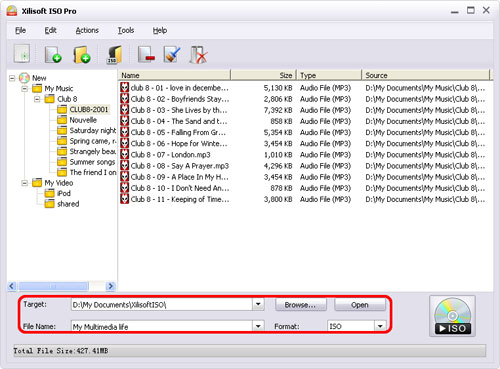Screen dimensions: 500x369
Task: Open the Actions menu
Action: (87, 30)
